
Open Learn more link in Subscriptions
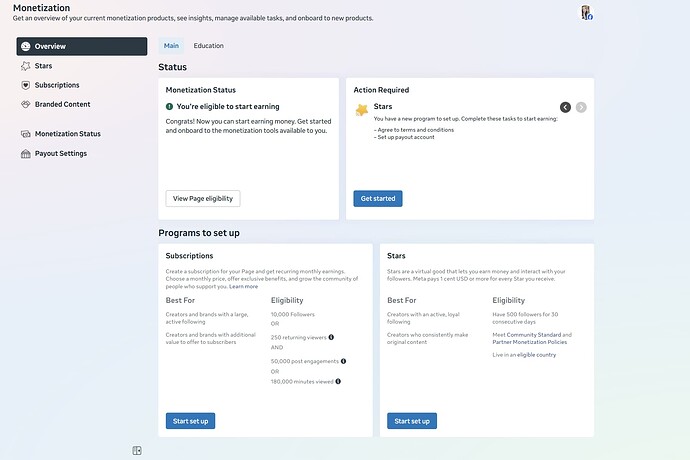tap(243, 287)
